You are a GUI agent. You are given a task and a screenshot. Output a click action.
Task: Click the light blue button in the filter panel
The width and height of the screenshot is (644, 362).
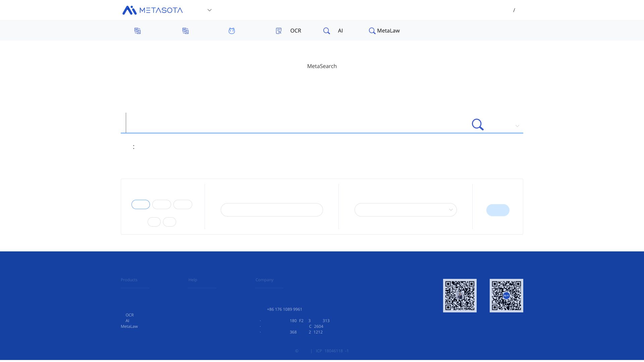click(x=498, y=210)
